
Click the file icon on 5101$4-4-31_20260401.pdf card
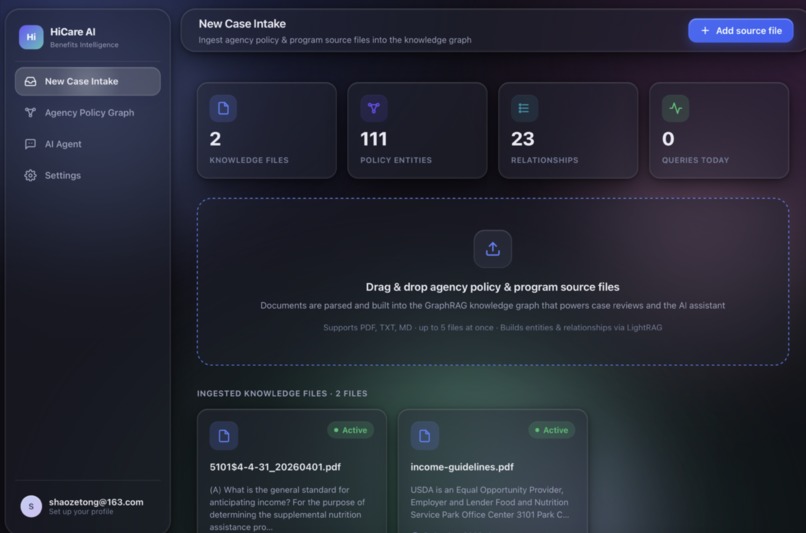(224, 436)
